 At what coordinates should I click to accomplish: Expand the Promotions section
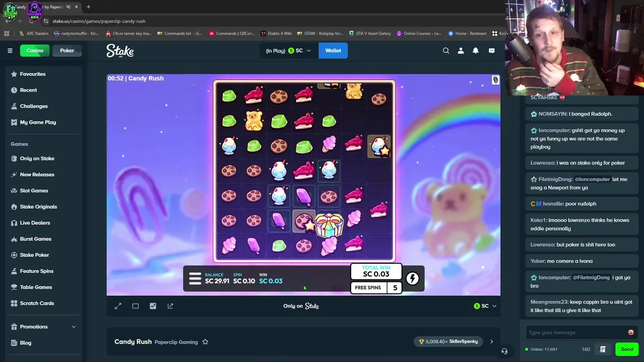coord(73,327)
